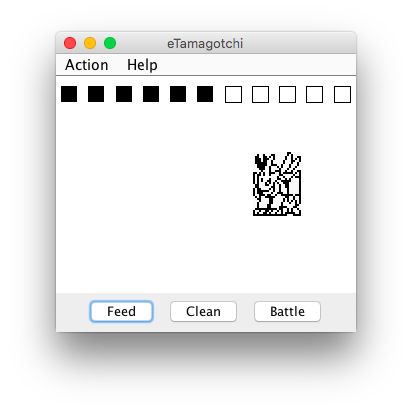The width and height of the screenshot is (412, 412).
Task: Click the sixth filled status square
Action: click(x=205, y=94)
